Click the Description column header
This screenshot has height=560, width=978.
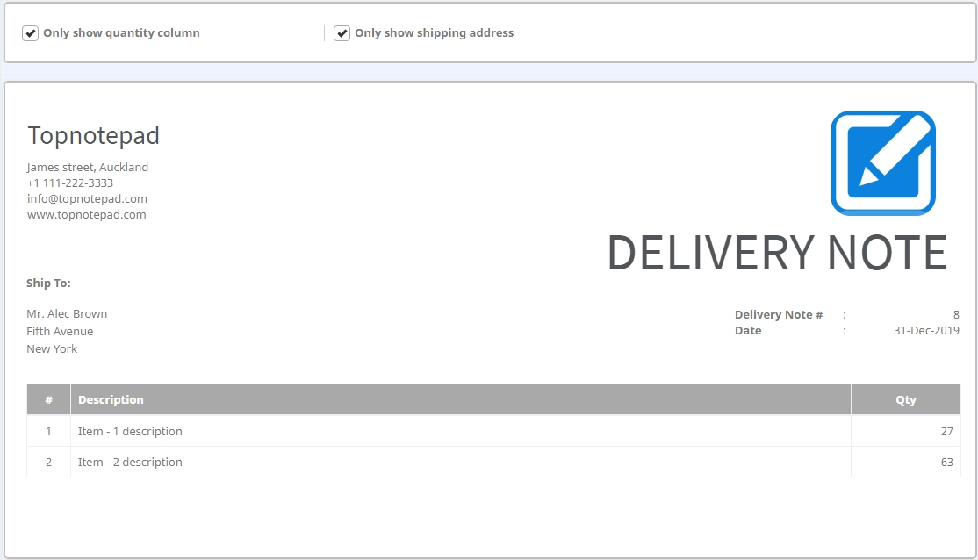click(x=461, y=399)
